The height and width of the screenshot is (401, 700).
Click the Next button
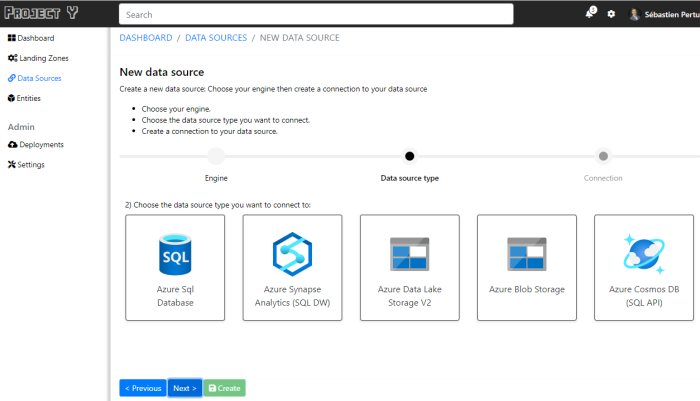pos(185,388)
